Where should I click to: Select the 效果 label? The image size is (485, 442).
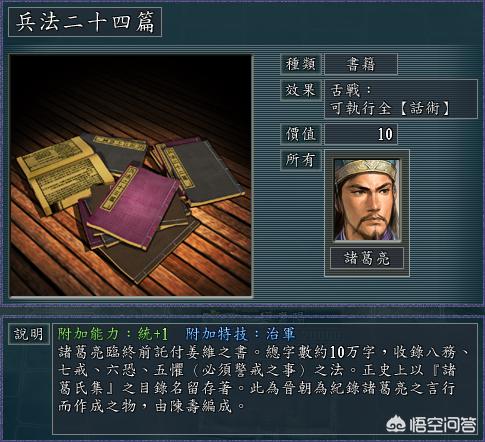pyautogui.click(x=301, y=90)
